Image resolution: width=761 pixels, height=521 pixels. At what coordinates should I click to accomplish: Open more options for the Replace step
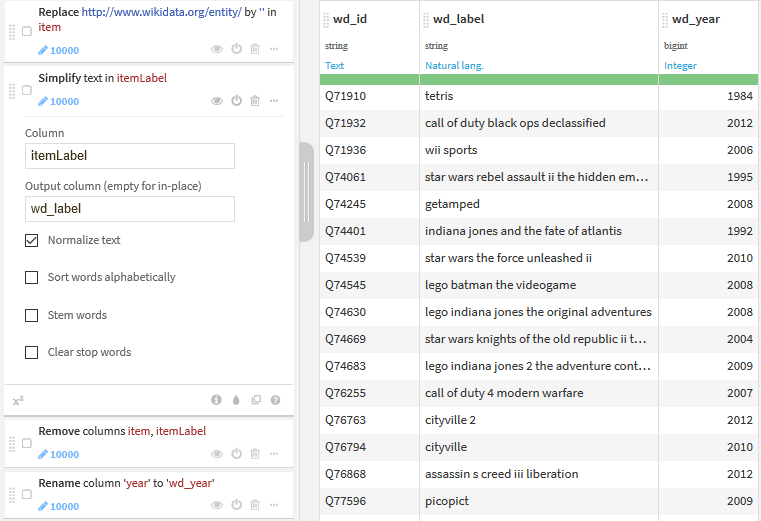coord(274,49)
